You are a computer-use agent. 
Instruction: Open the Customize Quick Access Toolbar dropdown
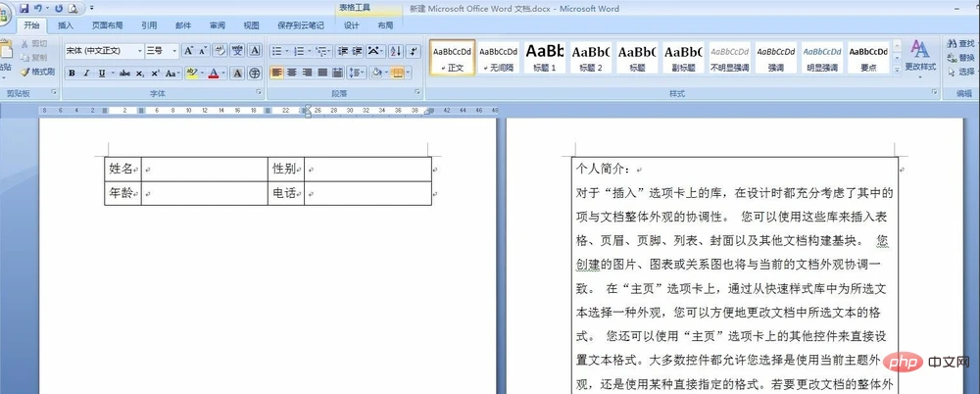[92, 9]
